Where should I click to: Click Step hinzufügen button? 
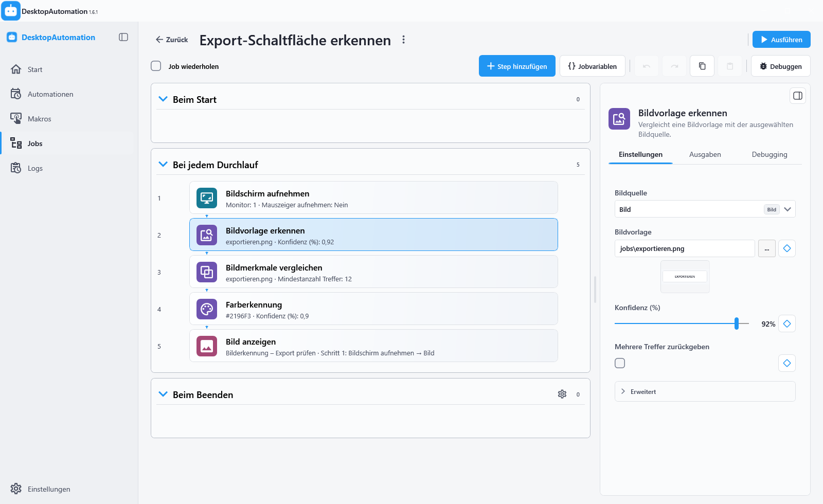(517, 66)
